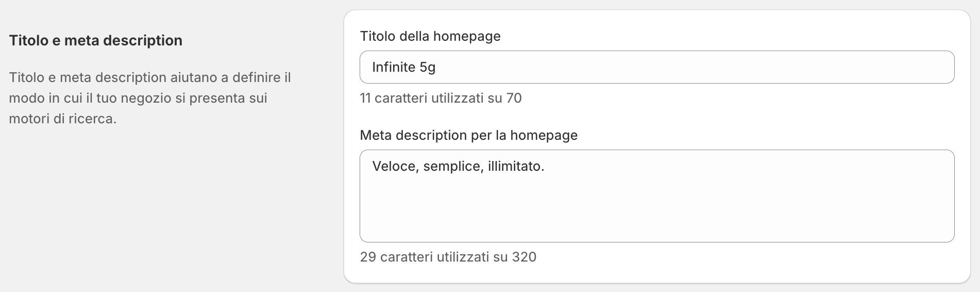This screenshot has width=980, height=292.
Task: Click the empty right side of title field
Action: click(x=773, y=67)
